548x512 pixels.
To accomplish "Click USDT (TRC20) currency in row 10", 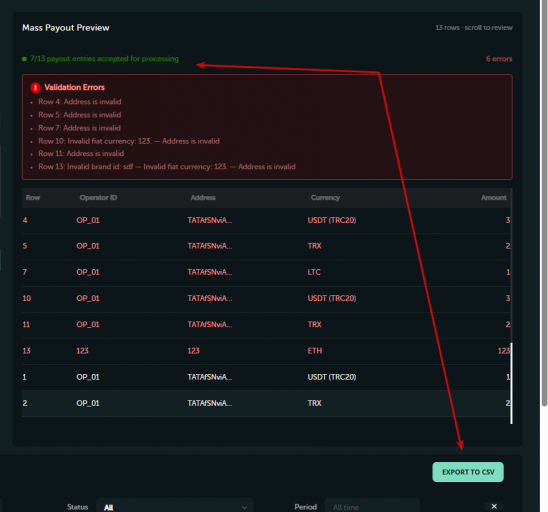I will [x=332, y=298].
